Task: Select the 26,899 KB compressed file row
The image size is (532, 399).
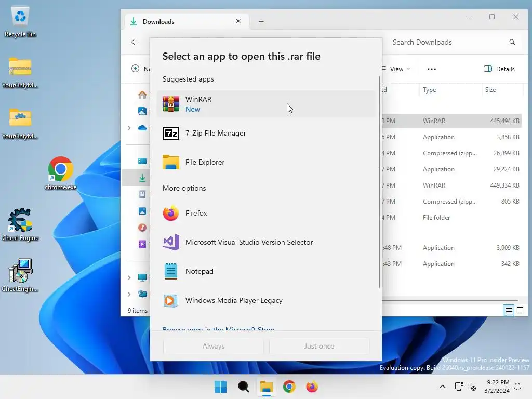Action: 451,153
